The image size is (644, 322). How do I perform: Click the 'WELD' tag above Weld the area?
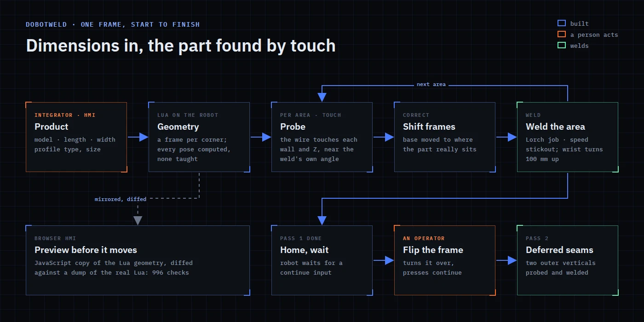(533, 115)
